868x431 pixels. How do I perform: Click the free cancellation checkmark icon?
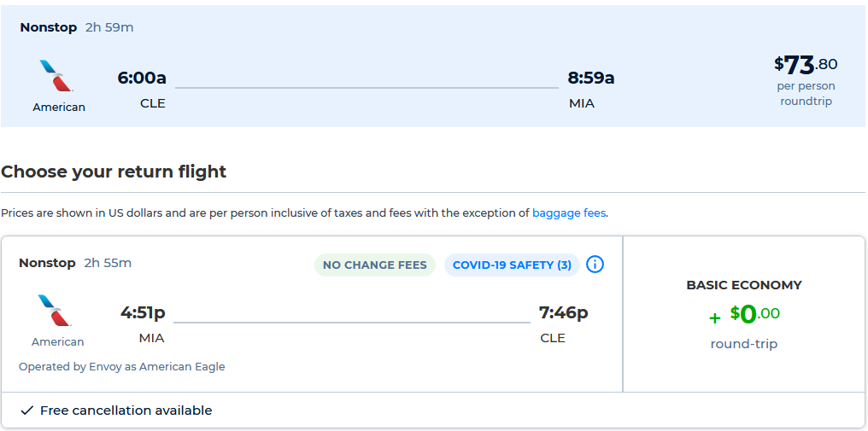[x=26, y=411]
